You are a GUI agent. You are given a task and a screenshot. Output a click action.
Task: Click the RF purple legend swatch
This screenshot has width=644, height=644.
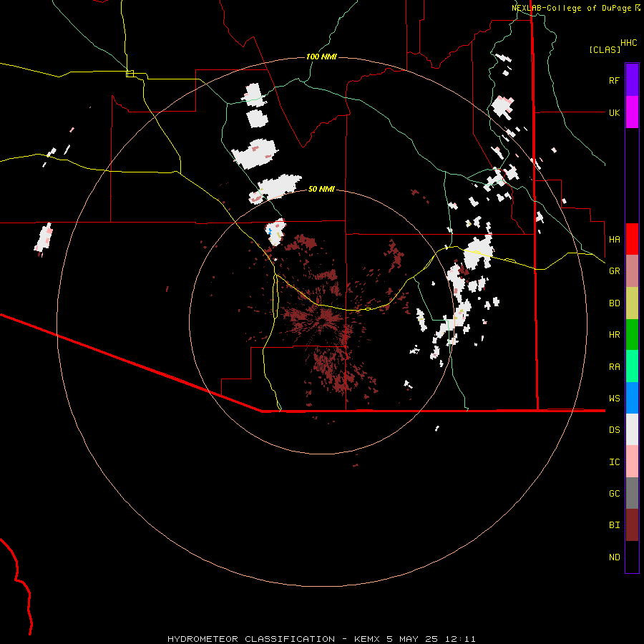point(632,80)
